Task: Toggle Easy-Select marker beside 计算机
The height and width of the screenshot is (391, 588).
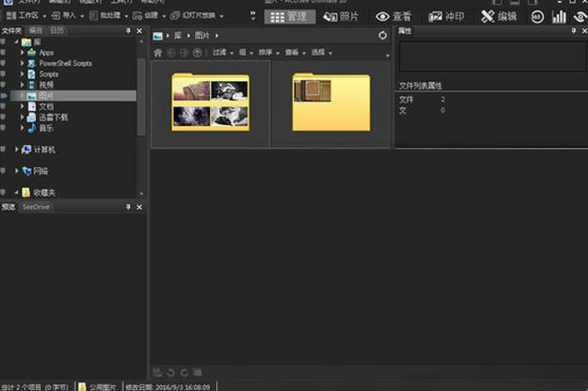Action: coord(3,149)
